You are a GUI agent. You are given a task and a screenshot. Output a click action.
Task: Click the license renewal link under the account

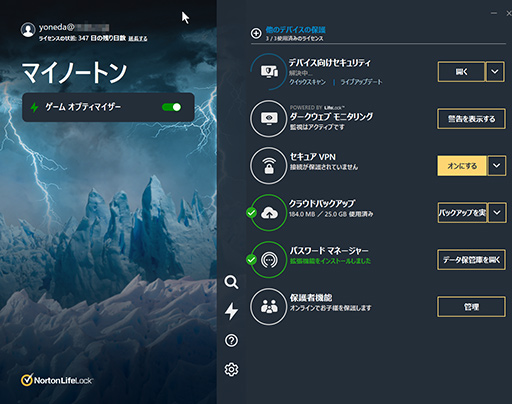(138, 39)
